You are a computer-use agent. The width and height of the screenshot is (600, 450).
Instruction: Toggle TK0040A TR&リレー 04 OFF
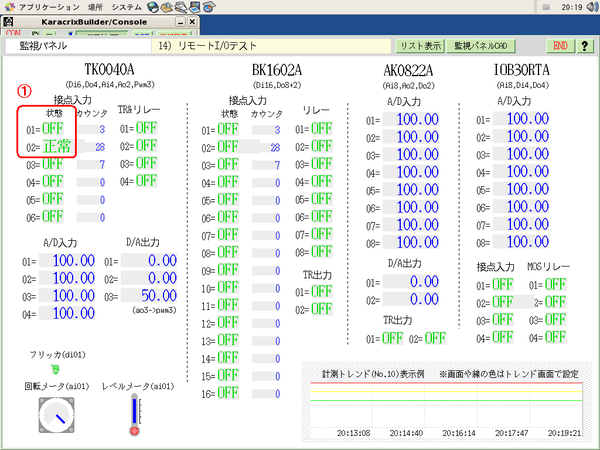(147, 181)
